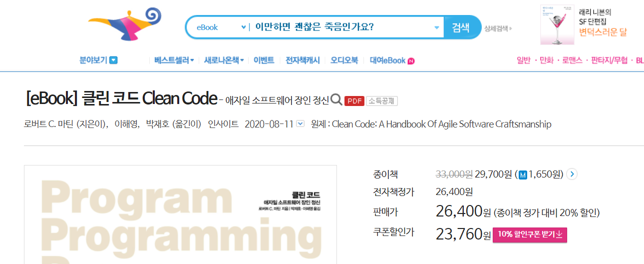Click the pink N badge next to 대여eBook
The image size is (644, 264).
411,61
